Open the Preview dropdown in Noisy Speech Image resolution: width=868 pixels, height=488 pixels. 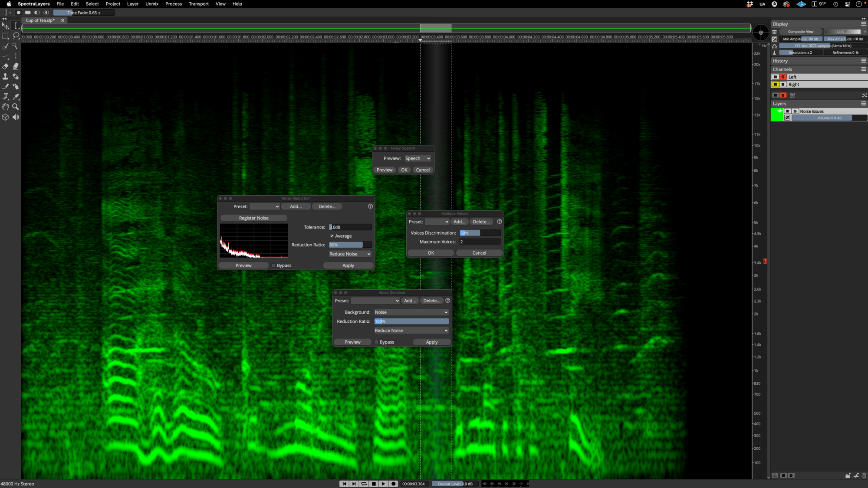tap(417, 158)
